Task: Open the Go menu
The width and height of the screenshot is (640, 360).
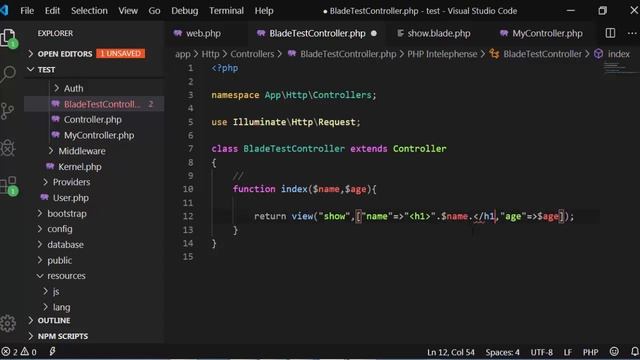Action: (x=154, y=11)
